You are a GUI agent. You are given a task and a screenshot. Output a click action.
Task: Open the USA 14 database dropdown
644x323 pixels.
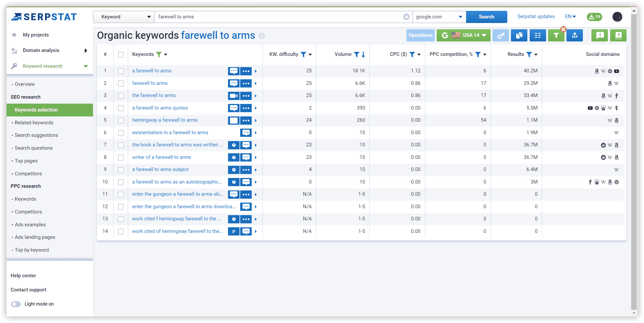click(x=464, y=36)
